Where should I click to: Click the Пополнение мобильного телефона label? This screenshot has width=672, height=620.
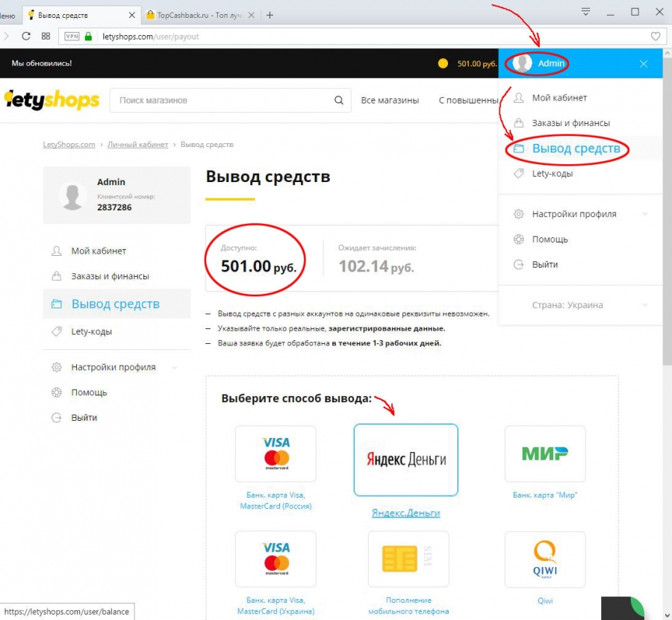408,606
